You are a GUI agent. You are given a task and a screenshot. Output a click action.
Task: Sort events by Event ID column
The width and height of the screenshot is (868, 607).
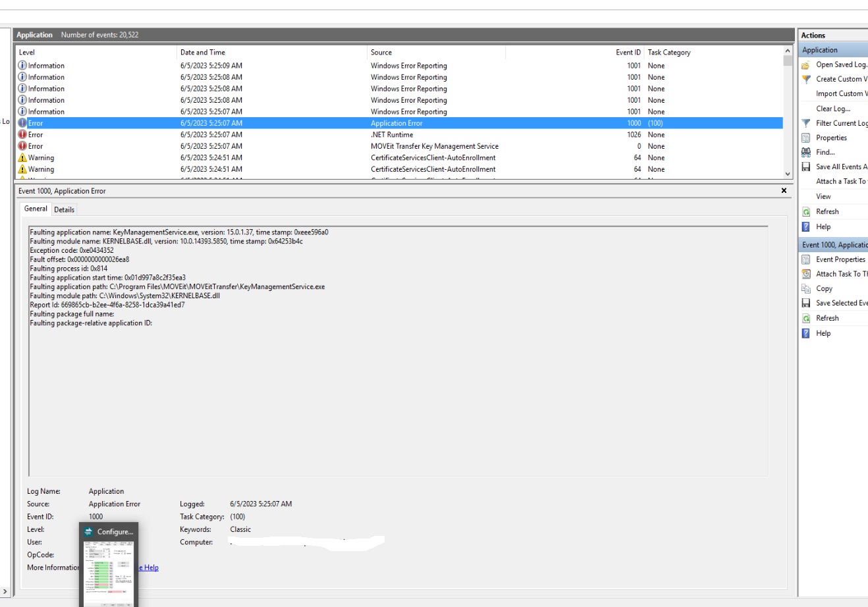(574, 53)
